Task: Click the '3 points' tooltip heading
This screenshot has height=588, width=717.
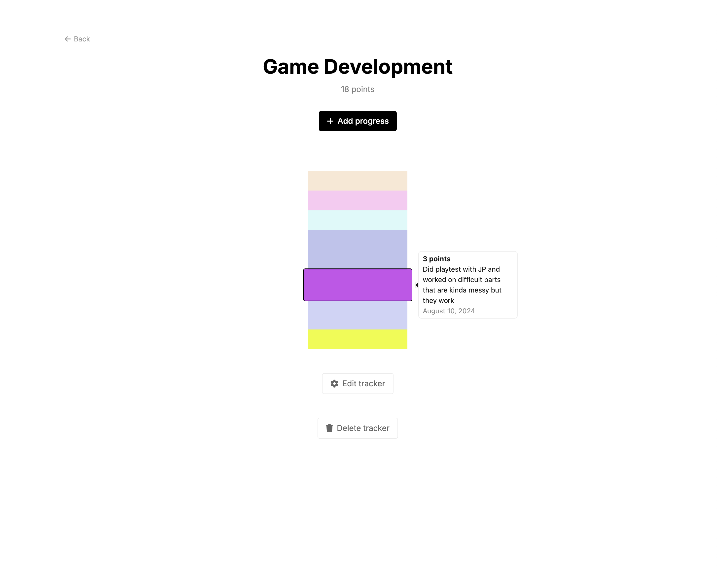Action: [436, 259]
